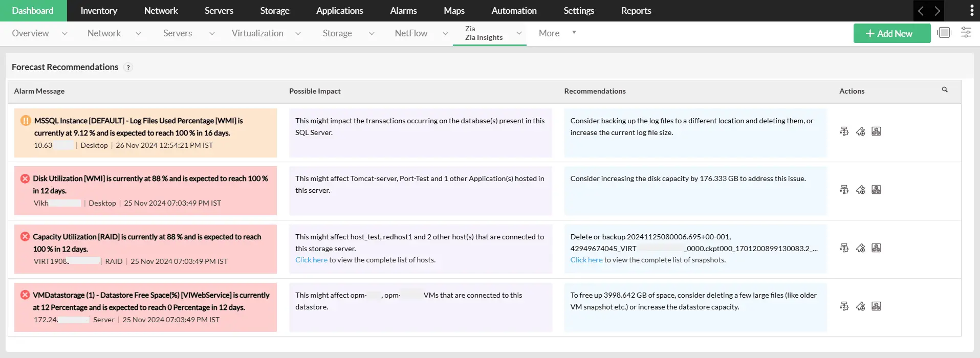980x358 pixels.
Task: Expand the Virtualization dropdown chevron
Action: click(298, 34)
